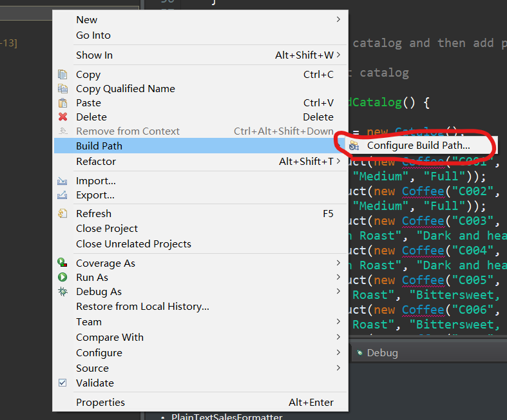This screenshot has height=420, width=507.
Task: Toggle the Validate checkbox
Action: click(62, 383)
